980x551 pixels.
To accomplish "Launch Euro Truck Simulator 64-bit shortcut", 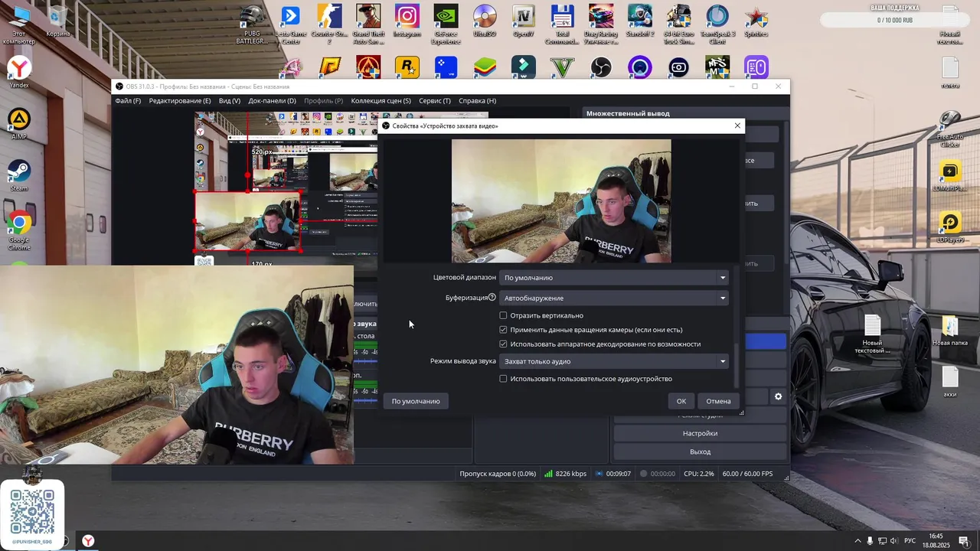I will tap(678, 24).
